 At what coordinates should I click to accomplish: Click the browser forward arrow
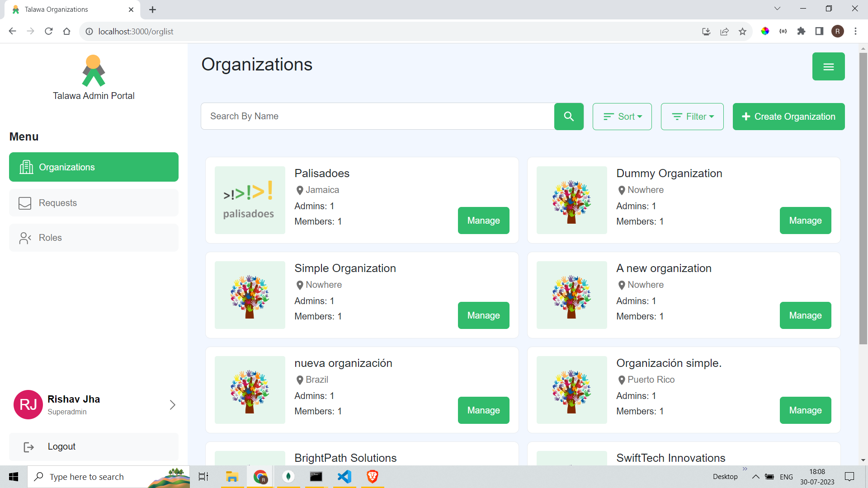click(30, 31)
